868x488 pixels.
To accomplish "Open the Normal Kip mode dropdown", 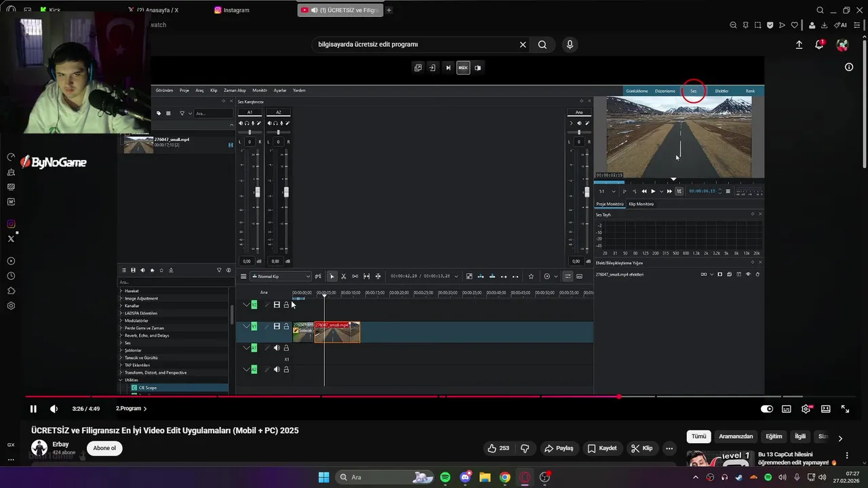I will (x=281, y=276).
